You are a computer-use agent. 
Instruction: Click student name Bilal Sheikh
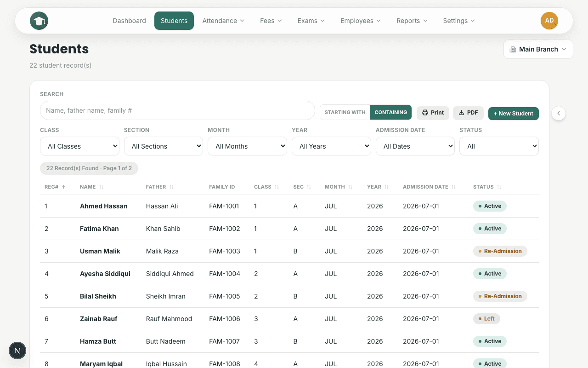click(98, 296)
